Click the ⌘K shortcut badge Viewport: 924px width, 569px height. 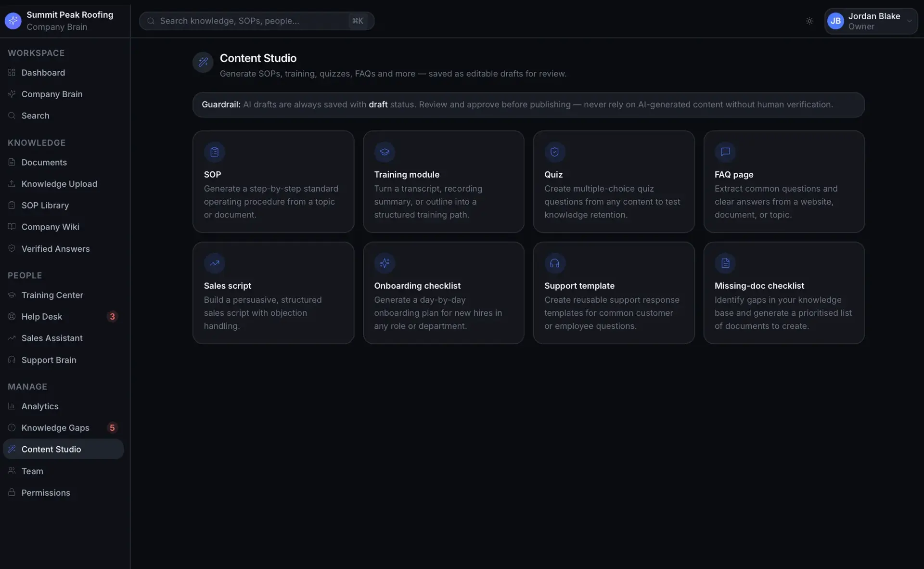(x=358, y=21)
